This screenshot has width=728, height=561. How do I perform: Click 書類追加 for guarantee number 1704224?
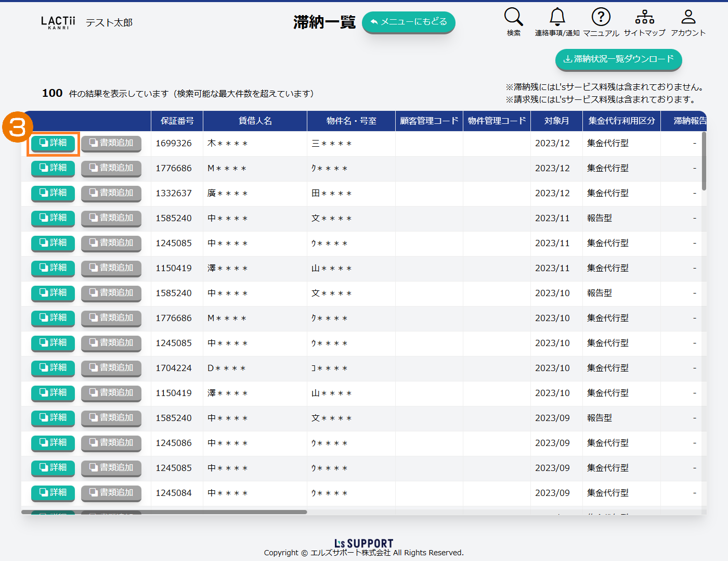coord(111,368)
